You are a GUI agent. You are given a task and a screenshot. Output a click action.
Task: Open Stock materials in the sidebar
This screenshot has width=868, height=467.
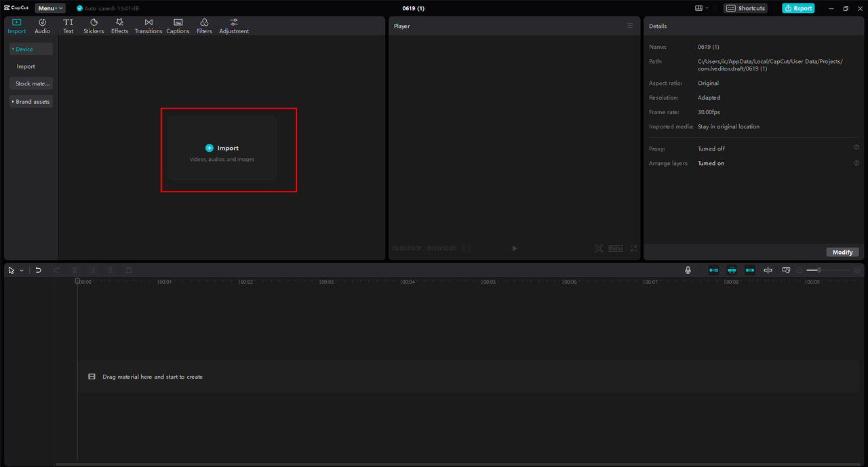click(31, 83)
